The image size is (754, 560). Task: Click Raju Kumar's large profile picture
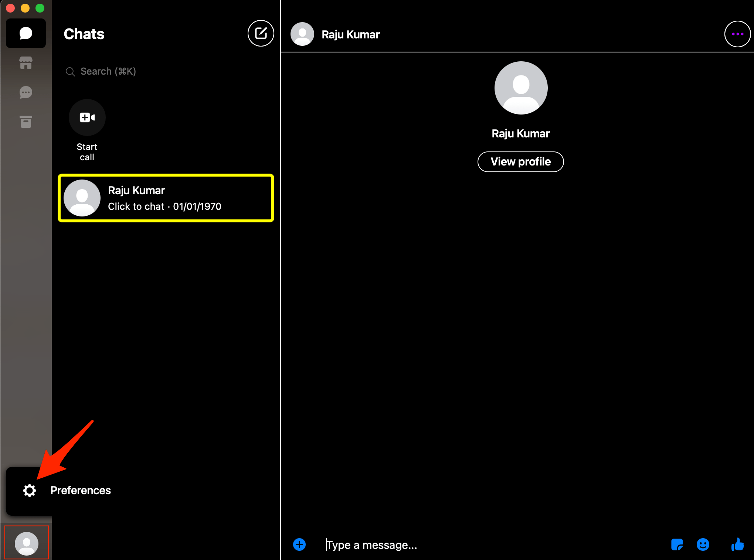click(x=521, y=88)
